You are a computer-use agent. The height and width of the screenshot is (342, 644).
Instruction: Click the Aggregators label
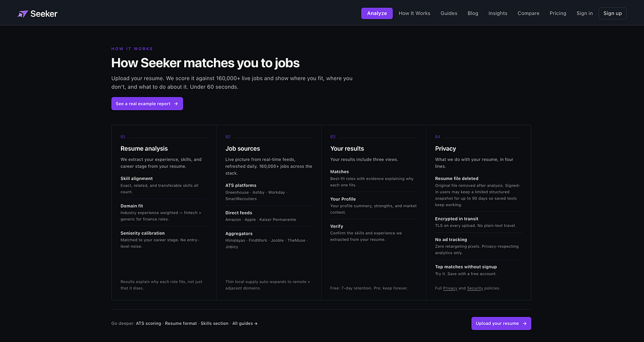point(239,234)
